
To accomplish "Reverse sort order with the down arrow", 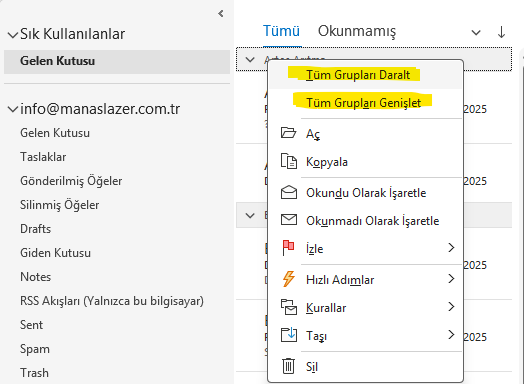I will tap(501, 32).
